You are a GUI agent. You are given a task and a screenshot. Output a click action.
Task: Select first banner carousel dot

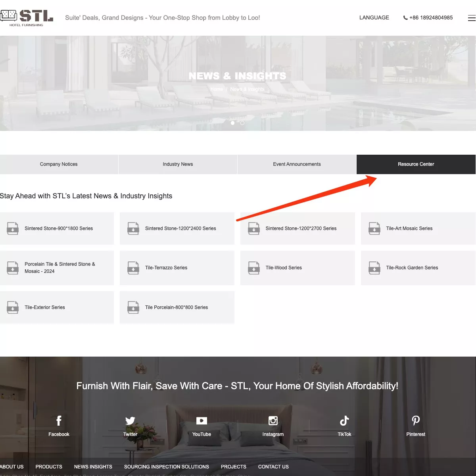[x=232, y=123]
